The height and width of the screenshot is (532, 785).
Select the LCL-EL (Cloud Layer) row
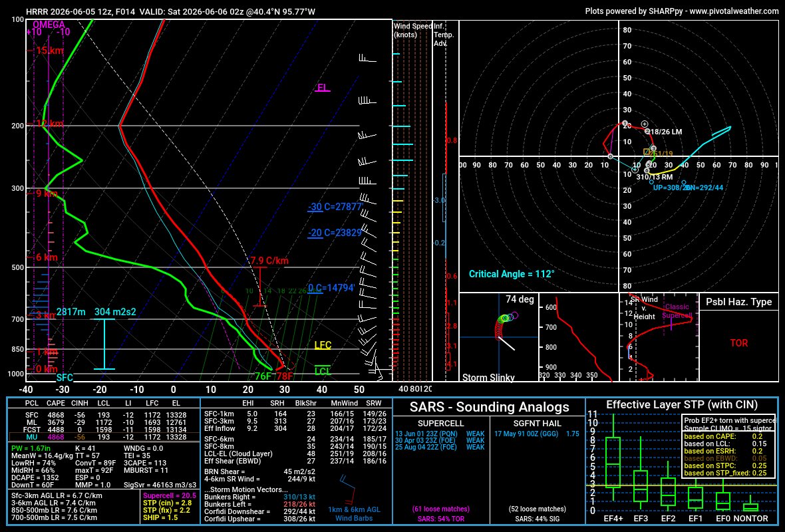295,454
